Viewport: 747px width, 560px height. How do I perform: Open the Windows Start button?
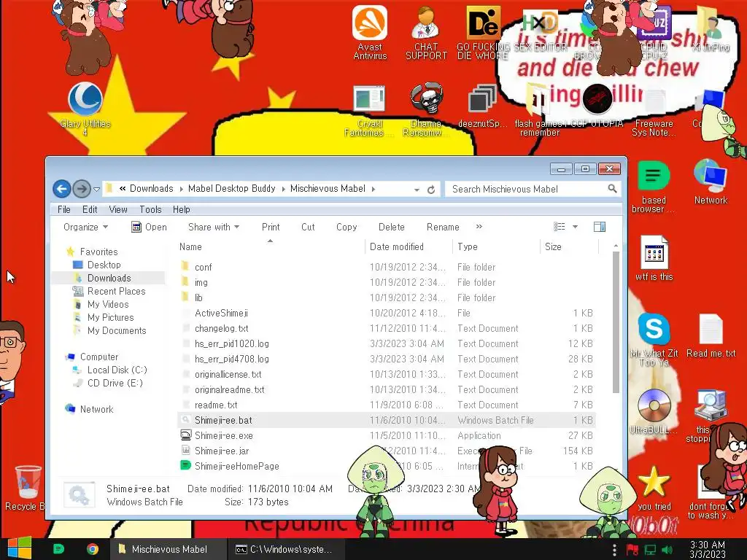point(20,548)
